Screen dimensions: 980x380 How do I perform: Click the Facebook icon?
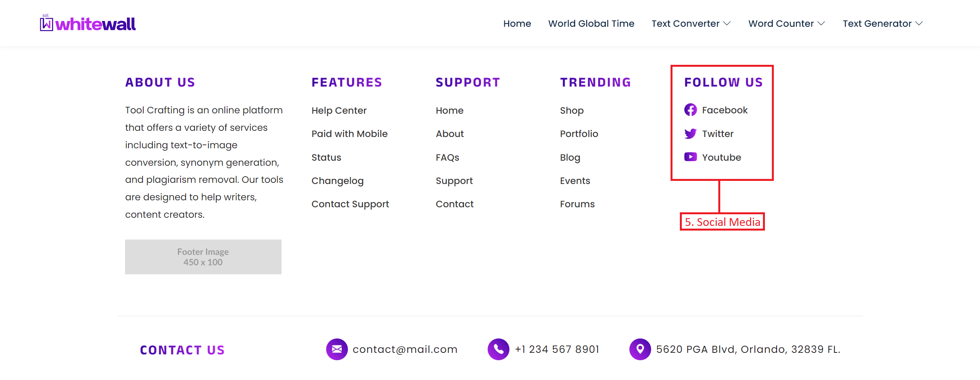click(690, 110)
